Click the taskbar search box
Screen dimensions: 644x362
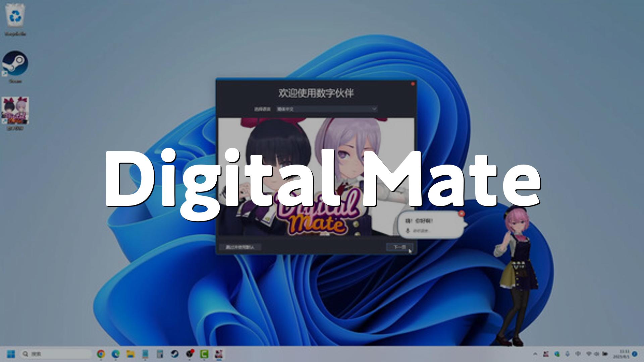click(56, 354)
